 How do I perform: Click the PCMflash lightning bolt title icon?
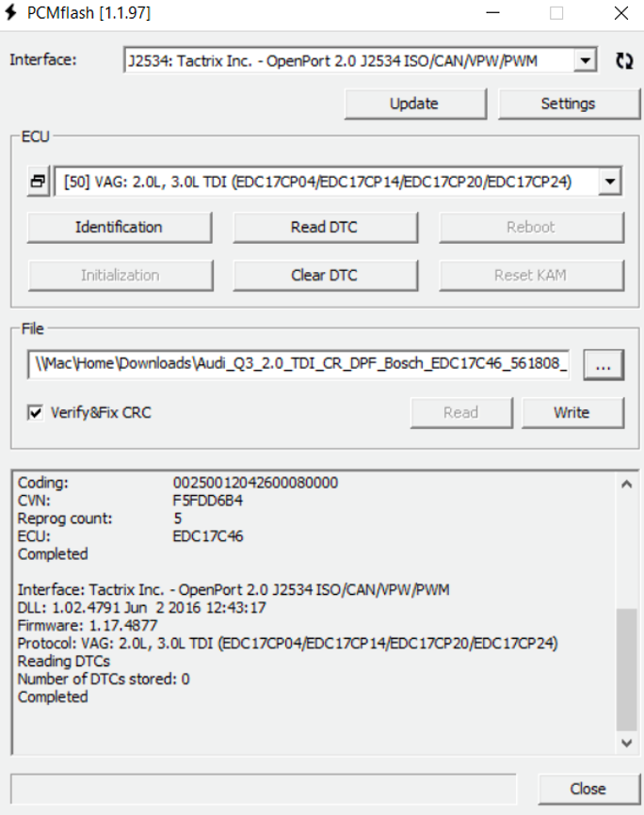click(10, 12)
